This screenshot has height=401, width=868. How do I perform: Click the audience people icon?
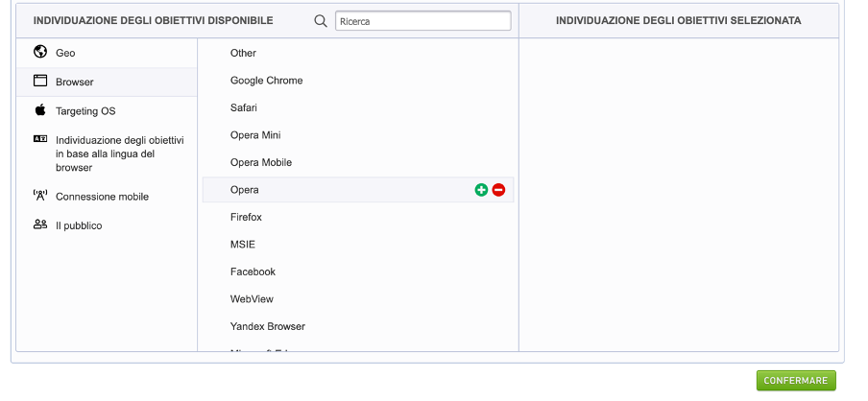[x=40, y=224]
